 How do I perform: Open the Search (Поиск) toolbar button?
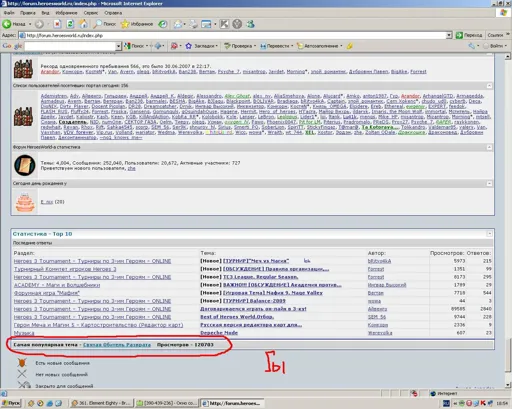[x=105, y=24]
